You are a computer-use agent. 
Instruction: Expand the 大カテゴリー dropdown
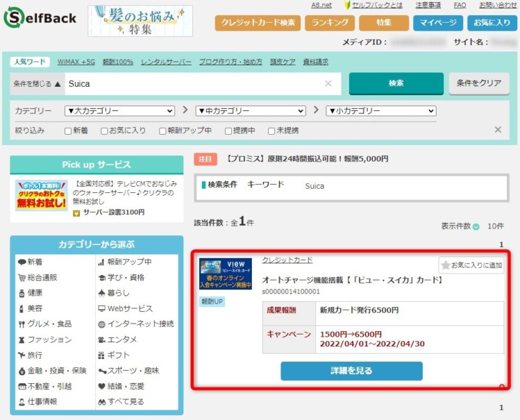[119, 111]
